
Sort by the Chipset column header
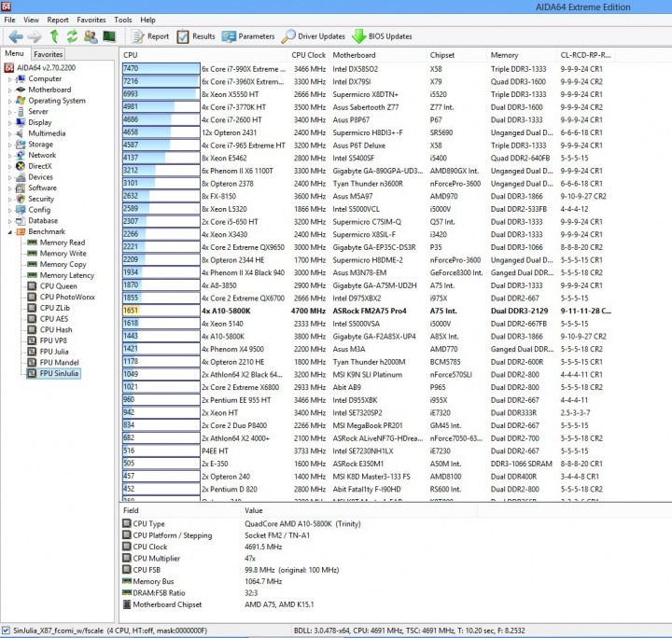tap(456, 55)
